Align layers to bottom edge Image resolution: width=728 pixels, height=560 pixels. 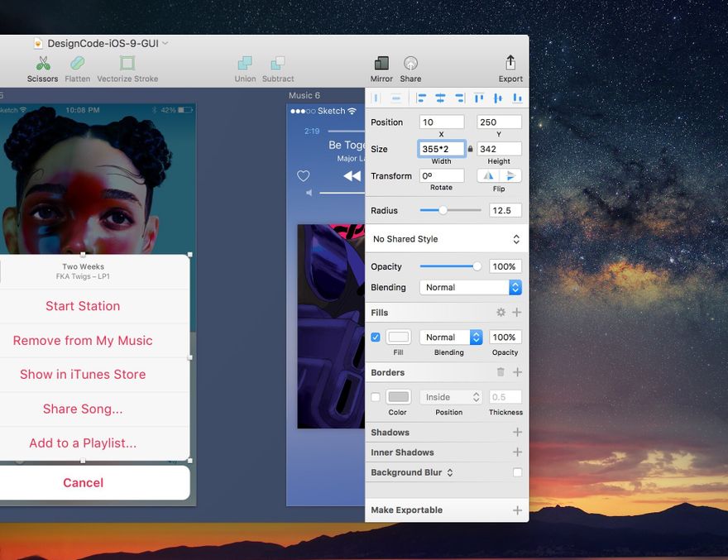tap(517, 98)
